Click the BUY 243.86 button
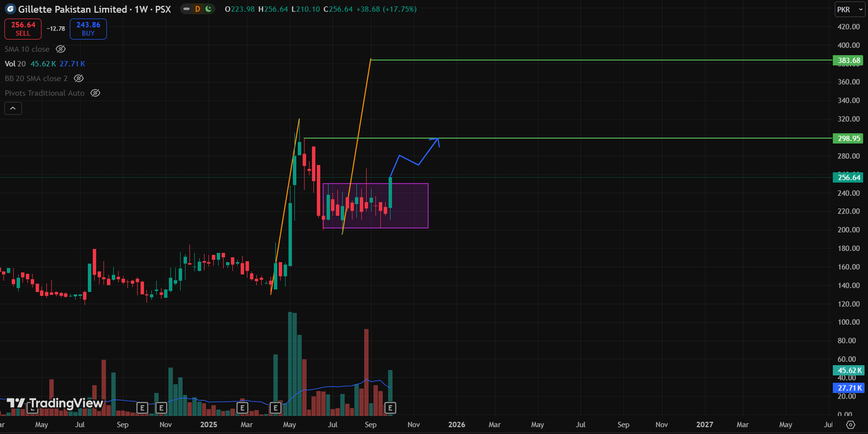This screenshot has width=868, height=434. [x=88, y=29]
